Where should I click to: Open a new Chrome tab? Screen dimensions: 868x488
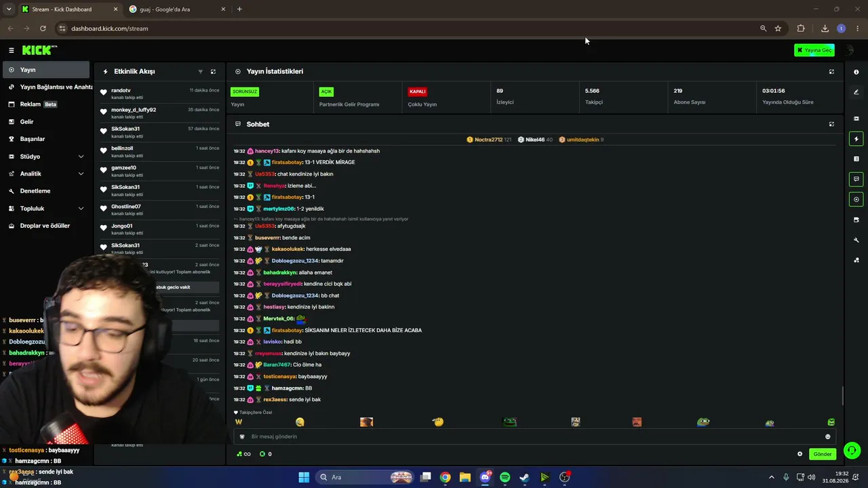pyautogui.click(x=239, y=9)
